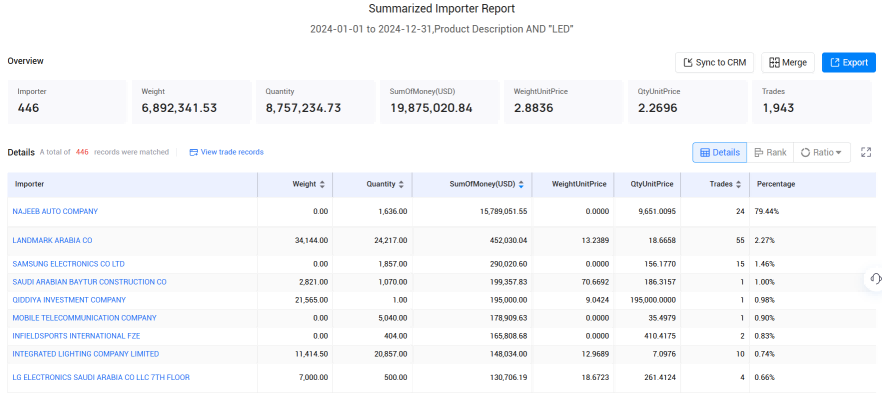Click View trade records link

click(x=232, y=152)
